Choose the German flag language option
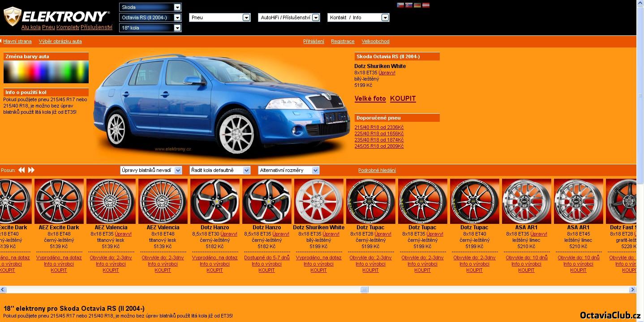644x322 pixels. 417,5
